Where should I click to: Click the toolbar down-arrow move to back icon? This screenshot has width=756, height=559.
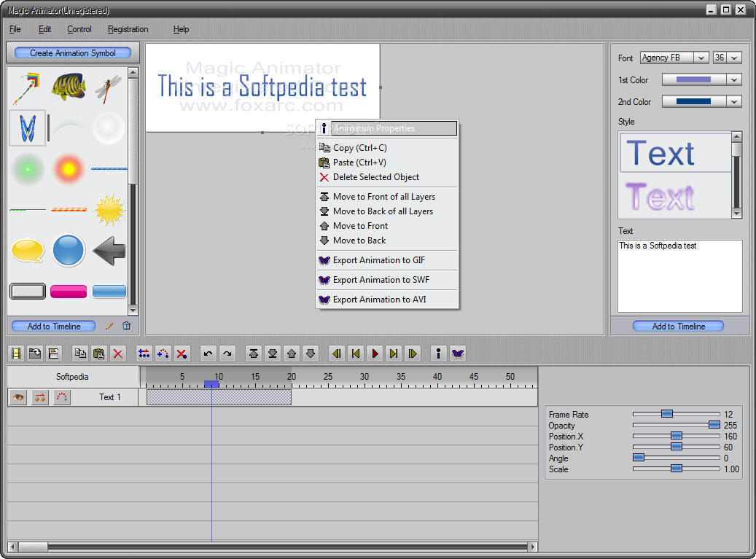pos(310,353)
